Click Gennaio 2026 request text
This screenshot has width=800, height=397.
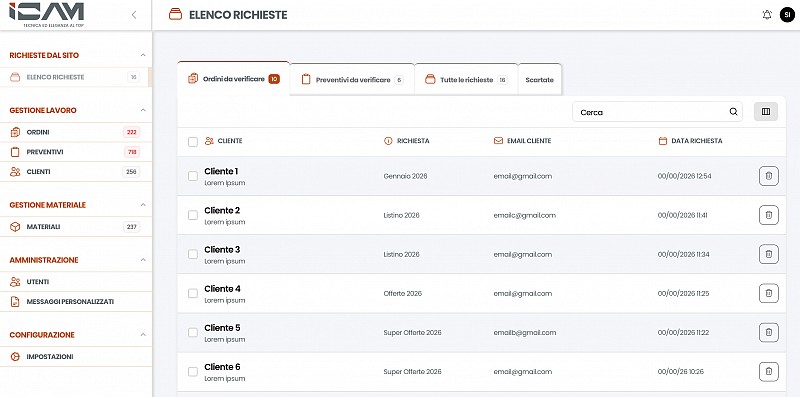(x=405, y=176)
